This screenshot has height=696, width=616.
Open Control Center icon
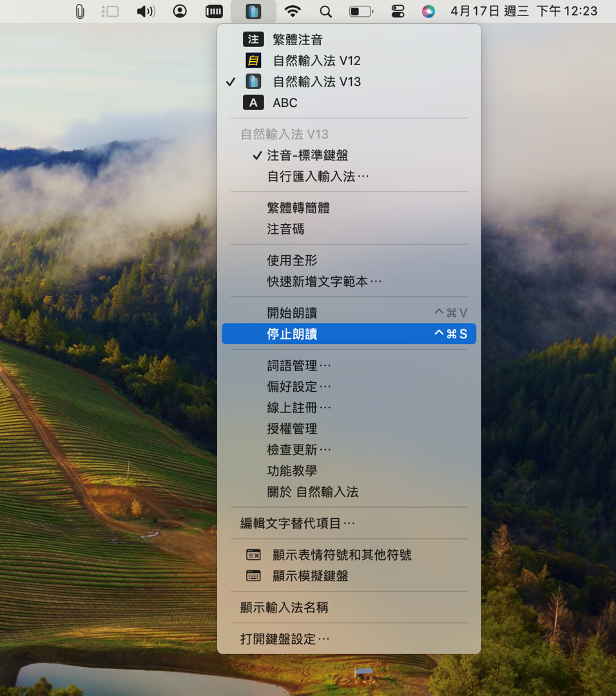(x=398, y=12)
